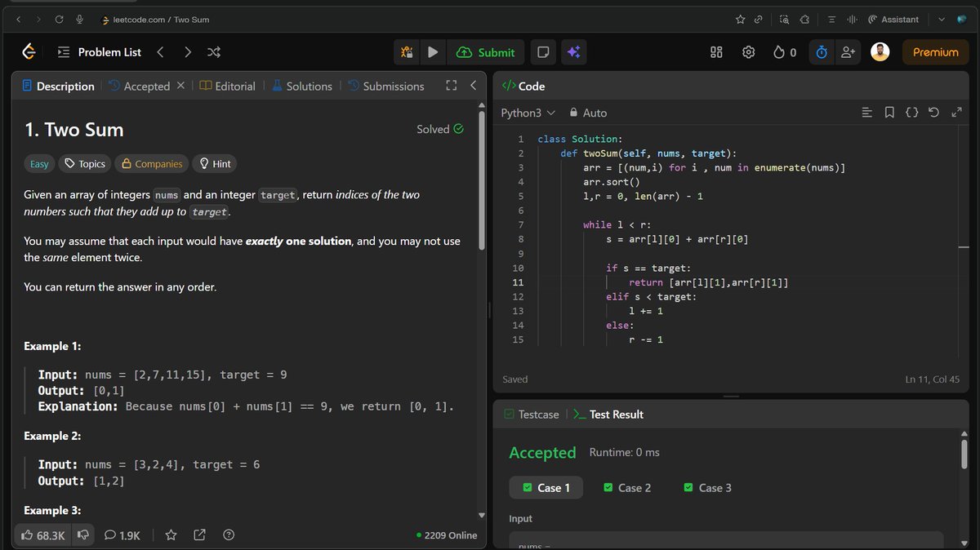The width and height of the screenshot is (980, 550).
Task: Click the browser microphone icon
Action: point(79,20)
